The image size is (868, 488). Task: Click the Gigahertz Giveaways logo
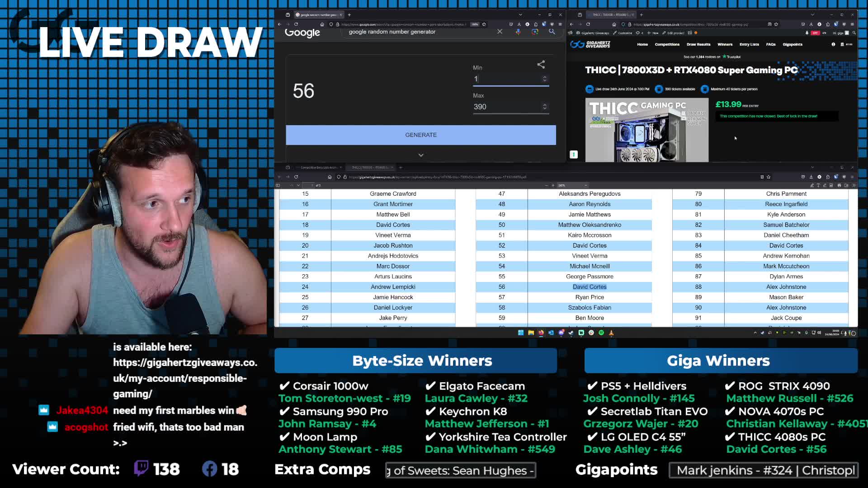(590, 44)
